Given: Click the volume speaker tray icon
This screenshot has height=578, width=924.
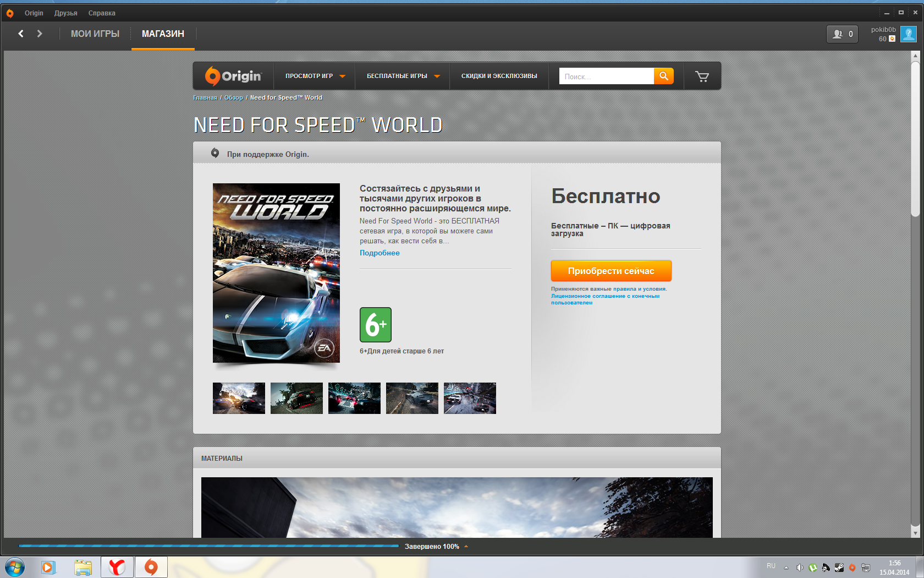Looking at the screenshot, I should point(799,567).
